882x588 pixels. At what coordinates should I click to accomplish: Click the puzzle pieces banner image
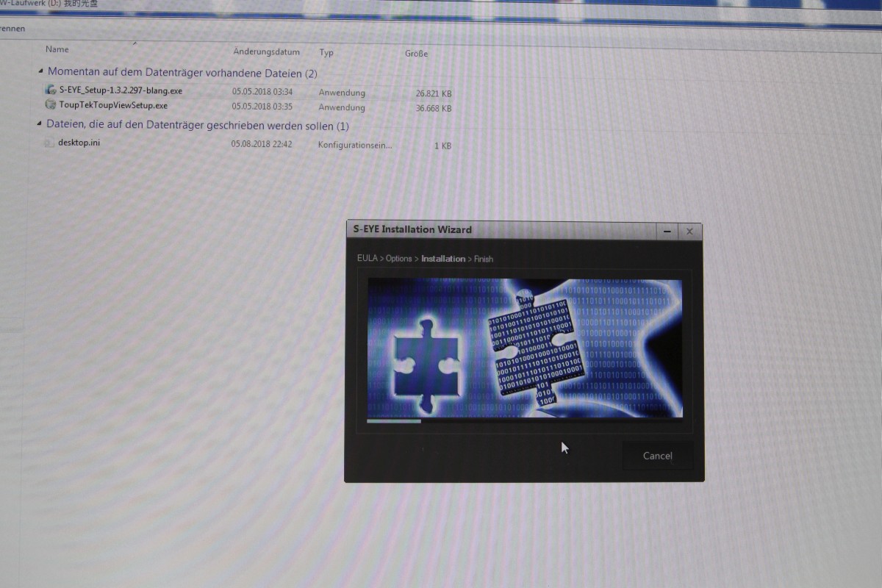pos(524,347)
